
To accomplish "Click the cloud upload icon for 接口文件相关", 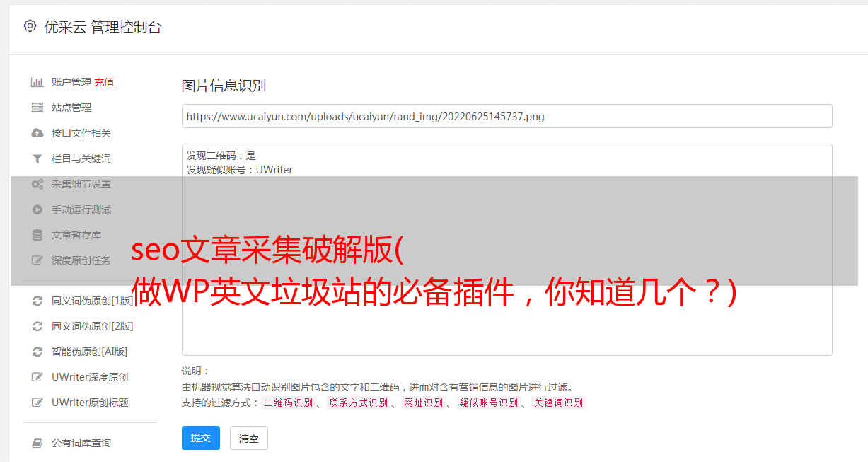I will pos(37,133).
